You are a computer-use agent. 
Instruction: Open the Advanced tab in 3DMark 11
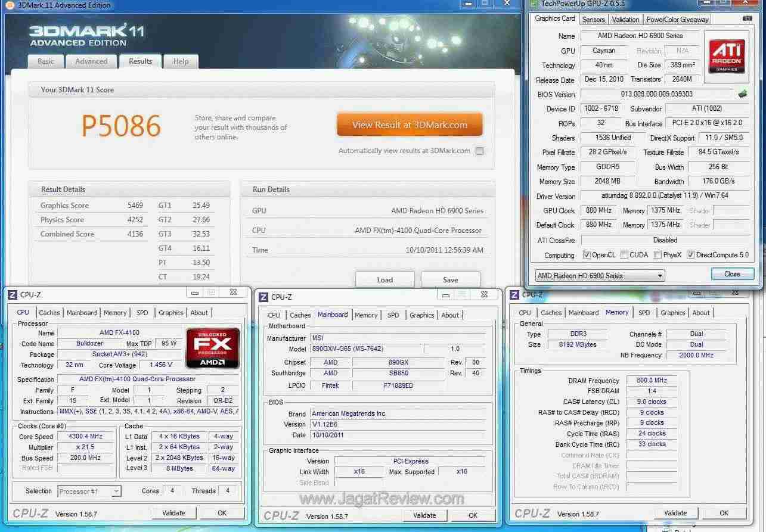(x=91, y=61)
